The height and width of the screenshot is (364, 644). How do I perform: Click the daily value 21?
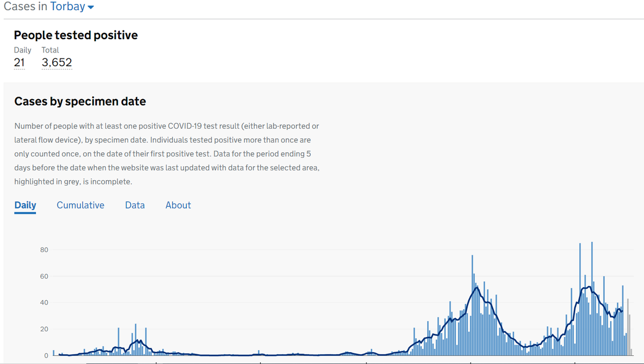pos(19,63)
